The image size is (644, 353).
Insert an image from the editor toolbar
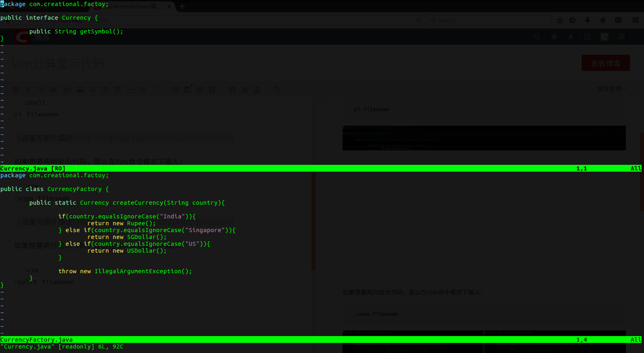[x=80, y=89]
